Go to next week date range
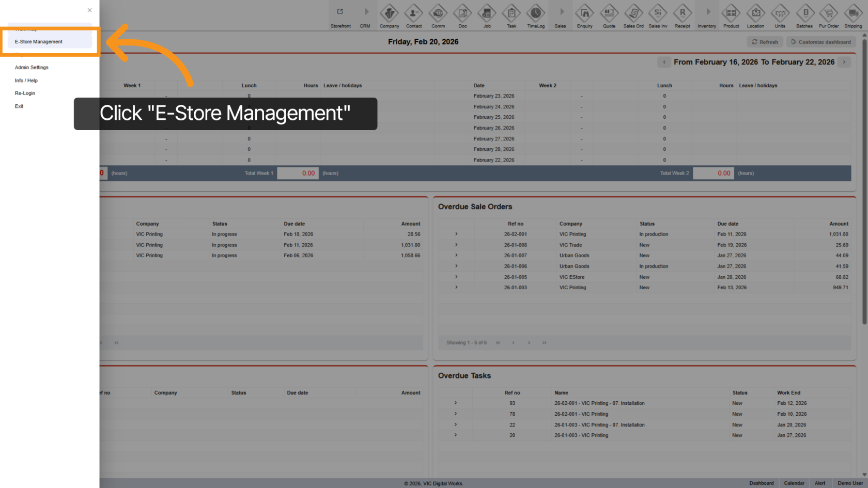 [x=844, y=62]
